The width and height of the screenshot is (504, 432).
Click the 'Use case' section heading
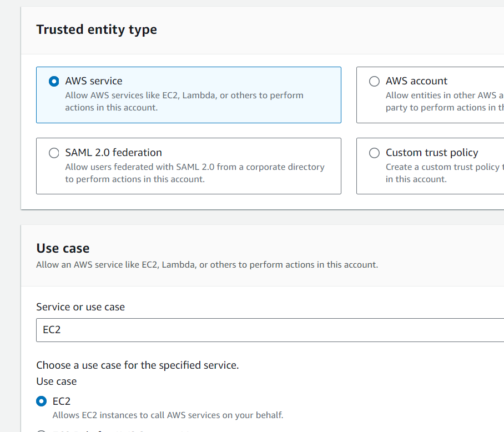coord(63,248)
